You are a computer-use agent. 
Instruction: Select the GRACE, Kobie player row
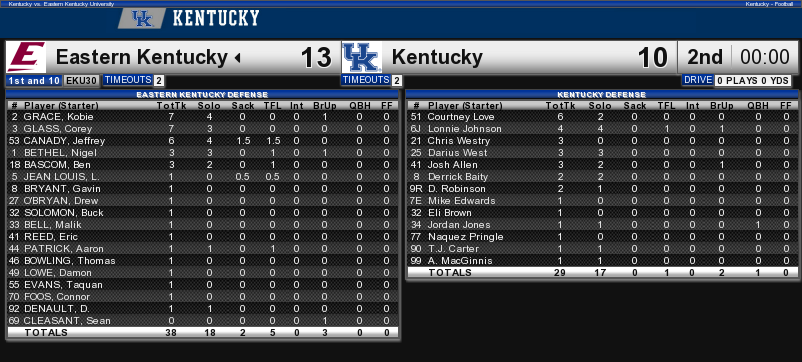(x=202, y=117)
